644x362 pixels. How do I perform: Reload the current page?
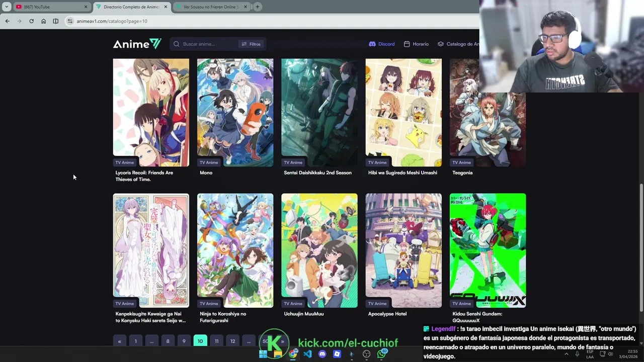point(31,21)
